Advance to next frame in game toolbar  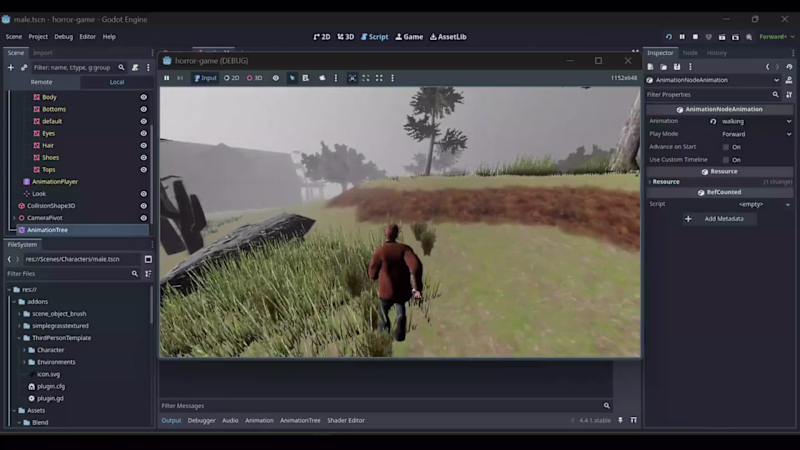point(180,78)
